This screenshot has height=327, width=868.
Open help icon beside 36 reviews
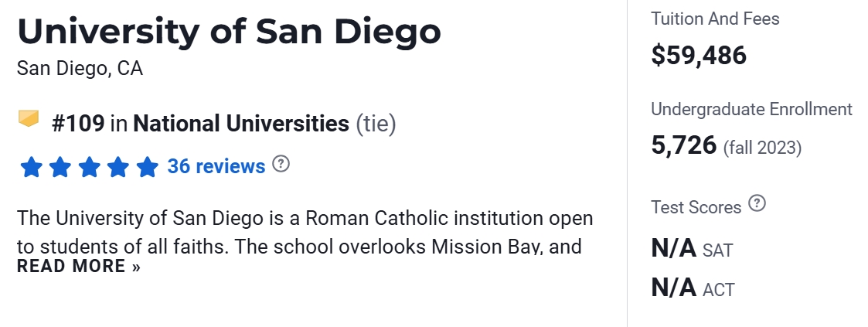(x=281, y=165)
